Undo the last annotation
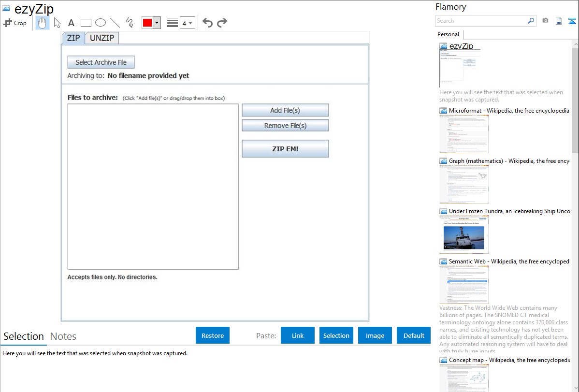Viewport: 579px width, 392px height. [207, 23]
